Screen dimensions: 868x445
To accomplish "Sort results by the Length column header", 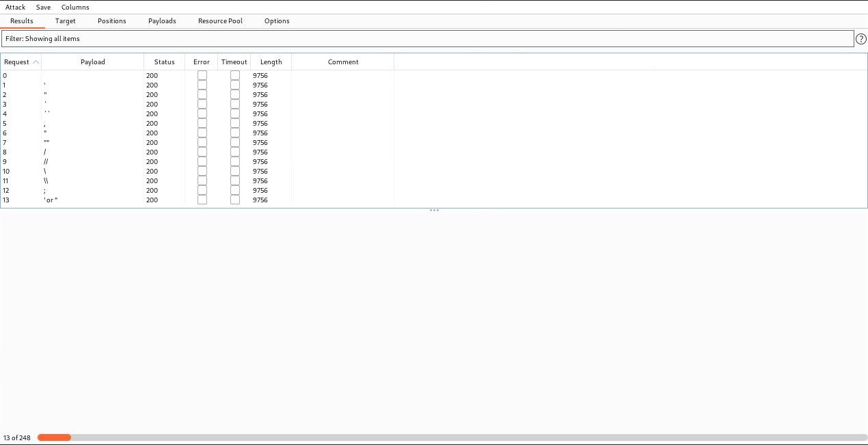I will (271, 62).
